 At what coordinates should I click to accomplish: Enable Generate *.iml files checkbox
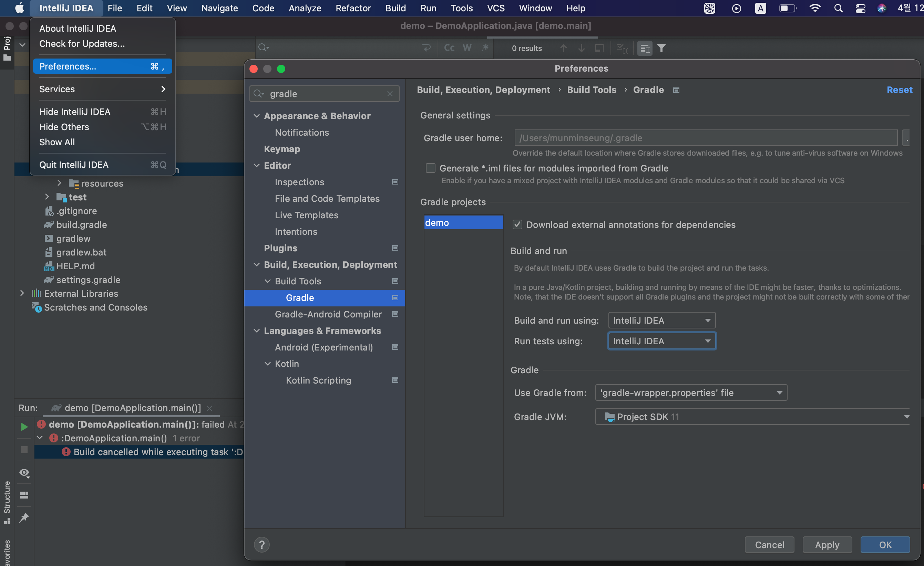pyautogui.click(x=430, y=168)
